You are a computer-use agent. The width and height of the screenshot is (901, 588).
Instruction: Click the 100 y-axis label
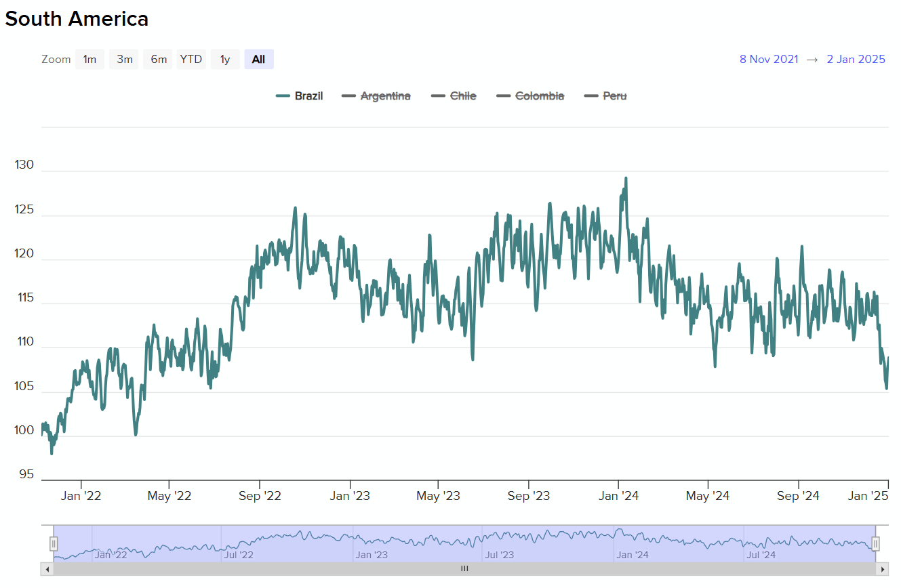click(x=24, y=430)
